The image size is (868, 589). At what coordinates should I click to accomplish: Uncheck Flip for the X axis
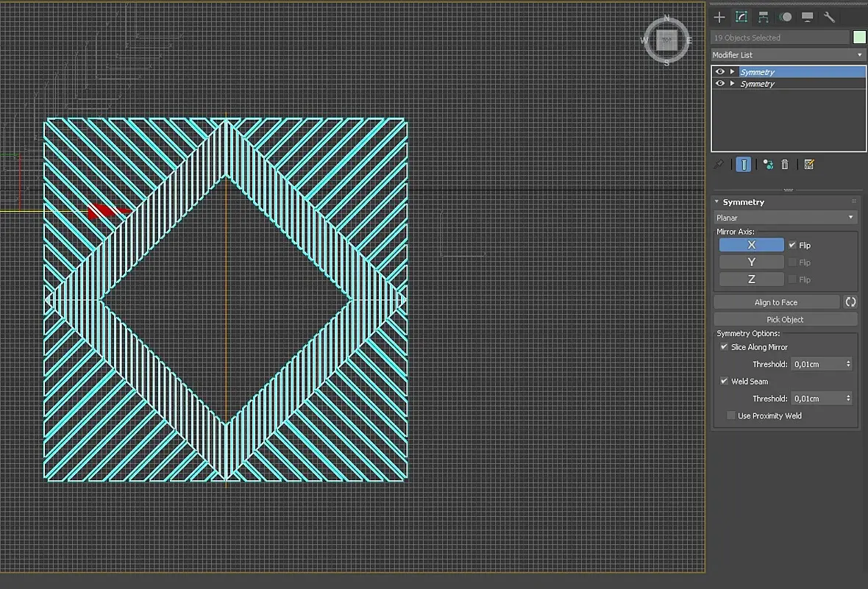point(792,245)
